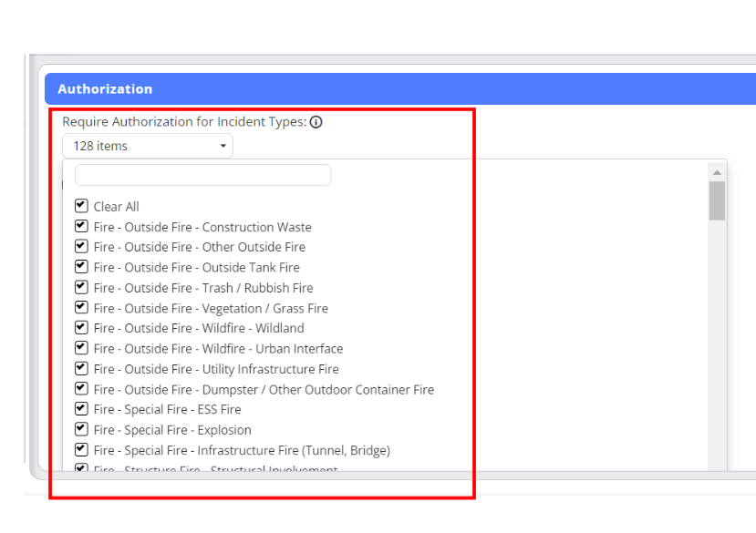Toggle Structure Fire - Structural Involvement checkbox

(81, 468)
